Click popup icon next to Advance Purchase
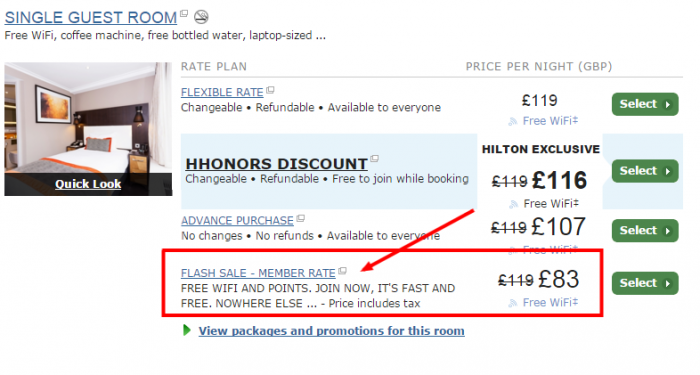This screenshot has width=700, height=375. pos(300,218)
